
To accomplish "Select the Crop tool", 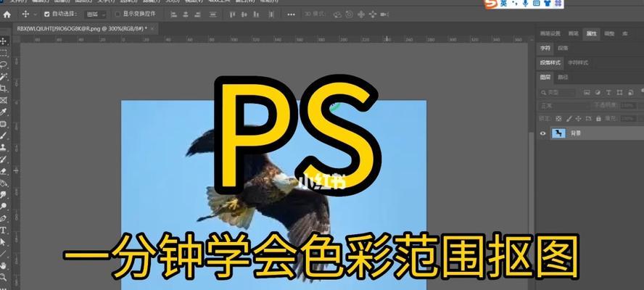I will [4, 88].
